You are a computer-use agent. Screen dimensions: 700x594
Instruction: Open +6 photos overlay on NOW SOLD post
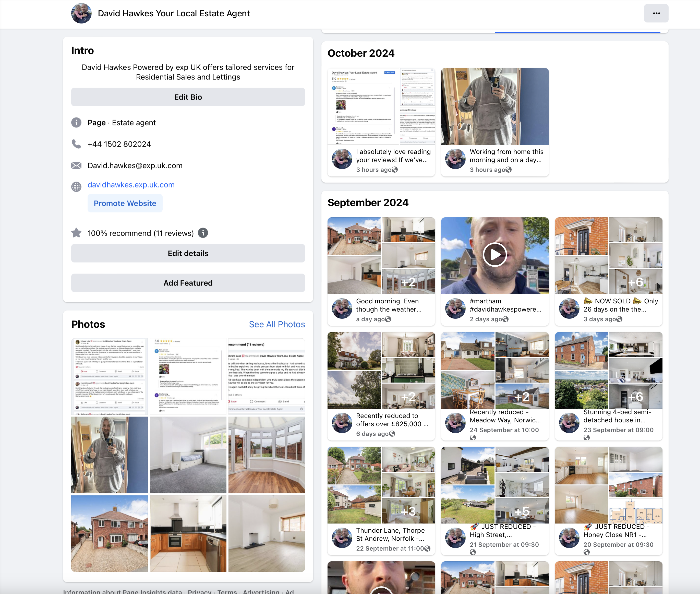[x=636, y=282]
